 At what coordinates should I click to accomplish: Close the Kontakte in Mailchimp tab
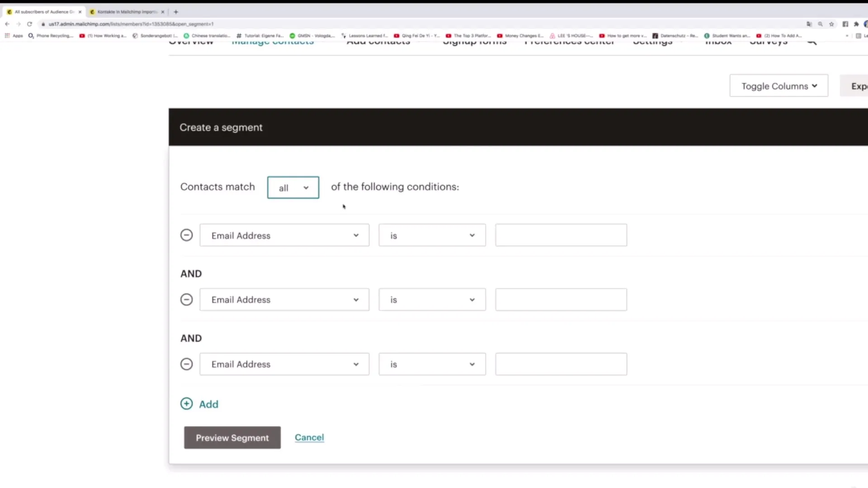tap(163, 12)
